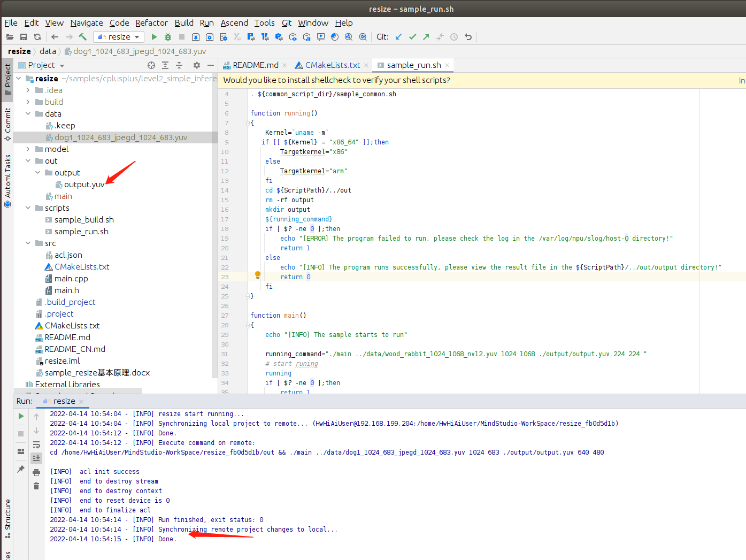Click the Git update project arrow

click(398, 37)
